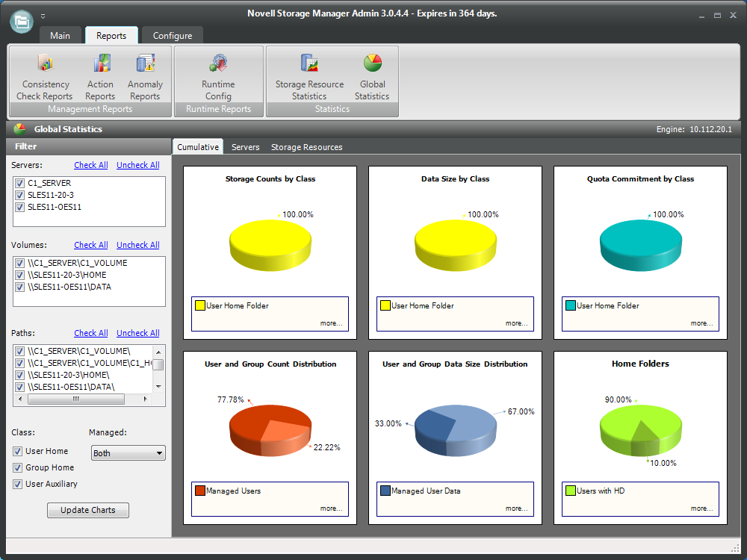The height and width of the screenshot is (560, 747).
Task: Click the Engine address 10.112.20.1
Action: click(711, 129)
